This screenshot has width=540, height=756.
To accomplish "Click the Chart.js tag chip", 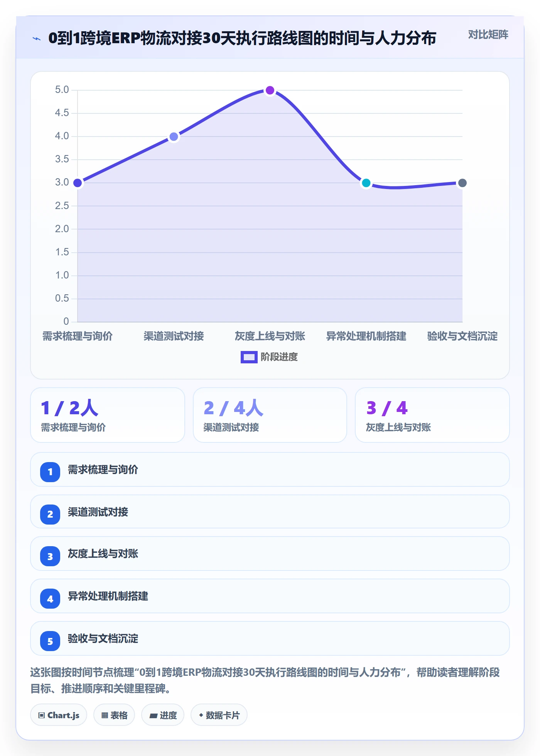I will click(59, 715).
